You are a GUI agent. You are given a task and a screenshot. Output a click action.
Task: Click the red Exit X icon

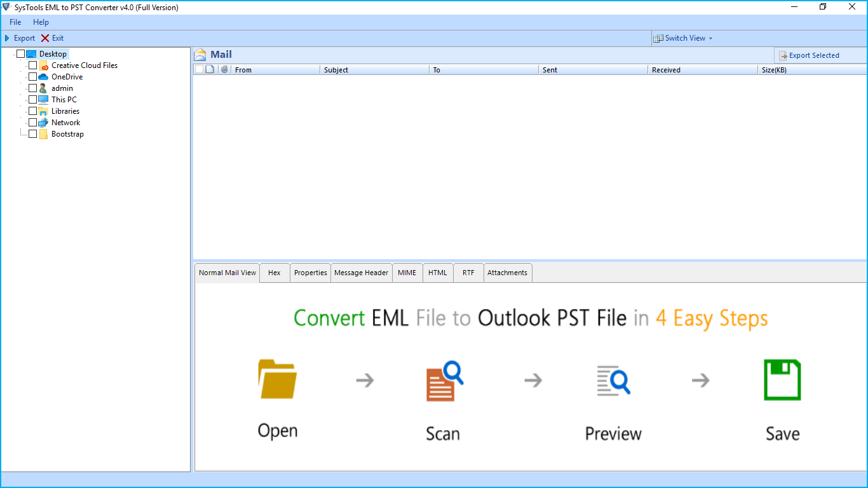click(x=45, y=38)
